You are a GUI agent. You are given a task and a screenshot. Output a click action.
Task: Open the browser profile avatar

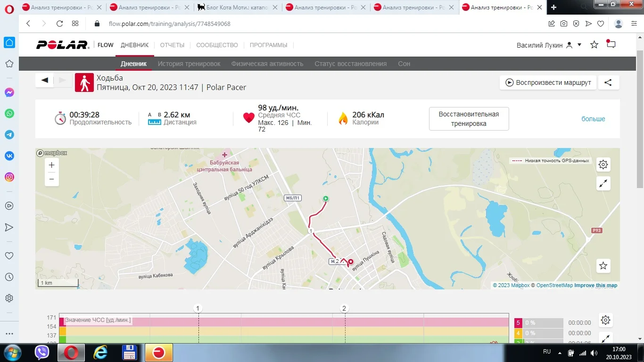pos(619,24)
